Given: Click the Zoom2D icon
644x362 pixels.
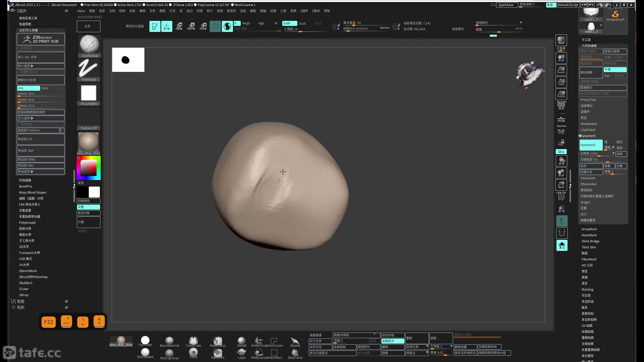Looking at the screenshot, I should (561, 70).
